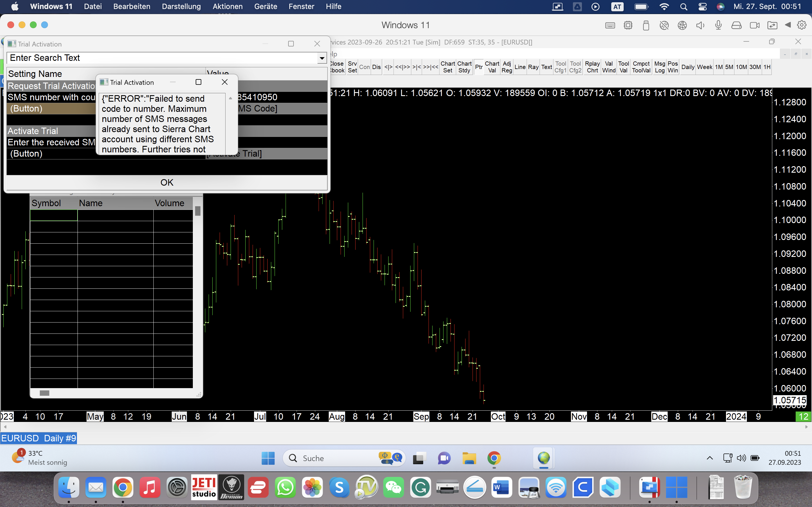812x507 pixels.
Task: Open the Parallels settings gear icon
Action: 802,25
